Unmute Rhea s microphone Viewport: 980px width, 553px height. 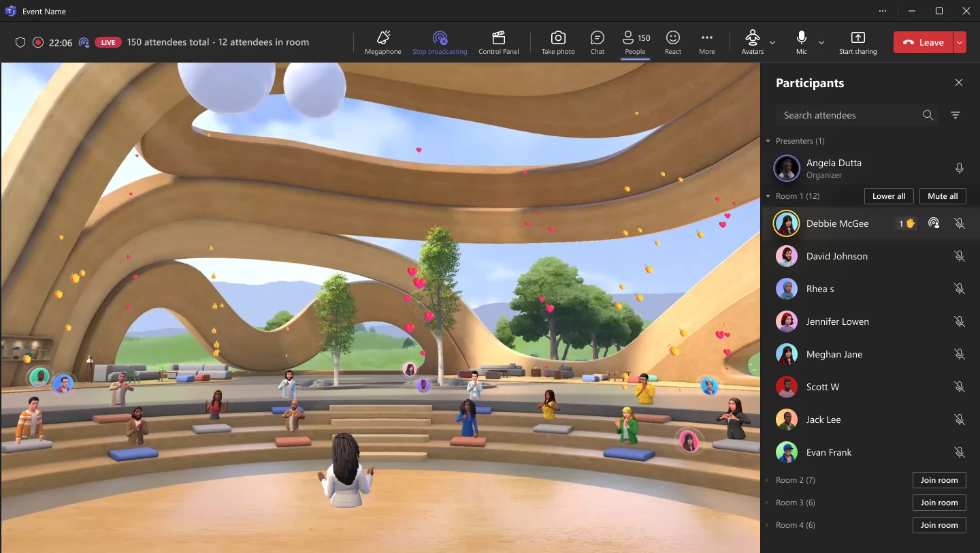pos(960,289)
